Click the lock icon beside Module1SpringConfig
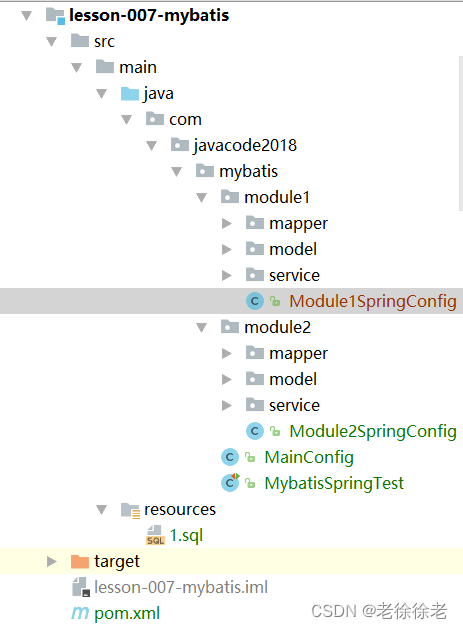 point(275,301)
